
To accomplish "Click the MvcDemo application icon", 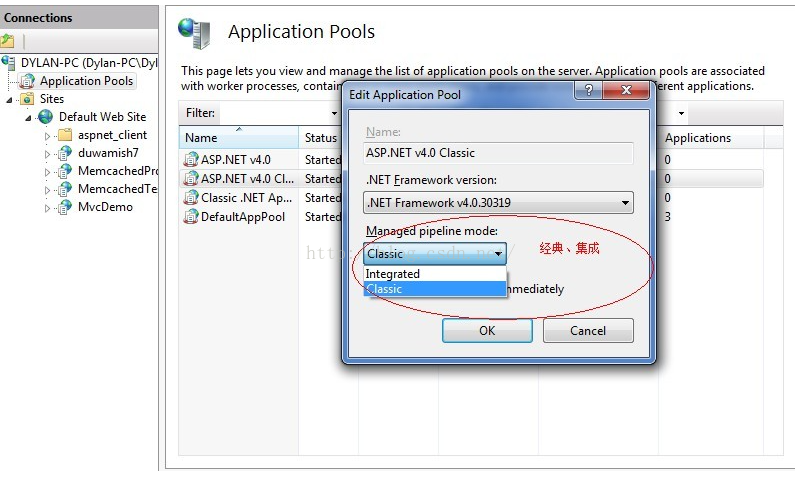I will pos(64,207).
